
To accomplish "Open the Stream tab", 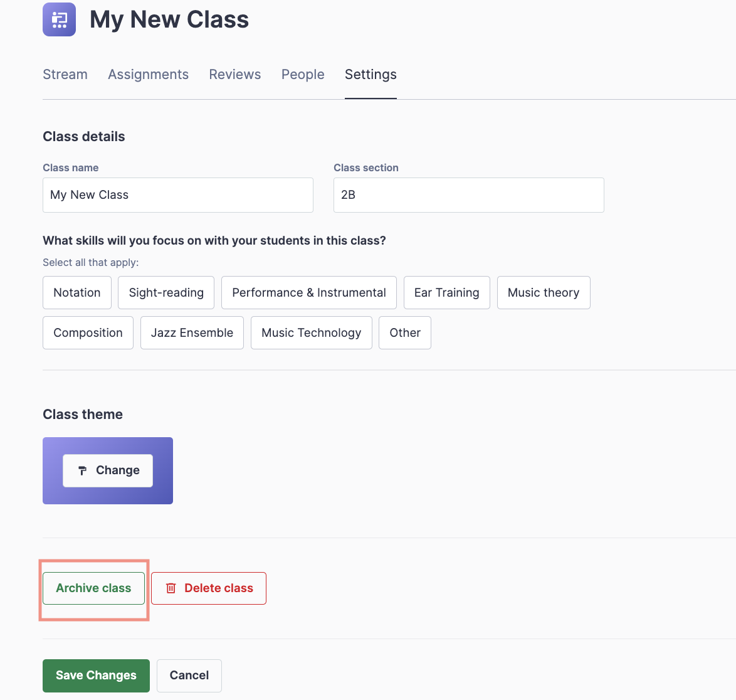I will pyautogui.click(x=65, y=75).
